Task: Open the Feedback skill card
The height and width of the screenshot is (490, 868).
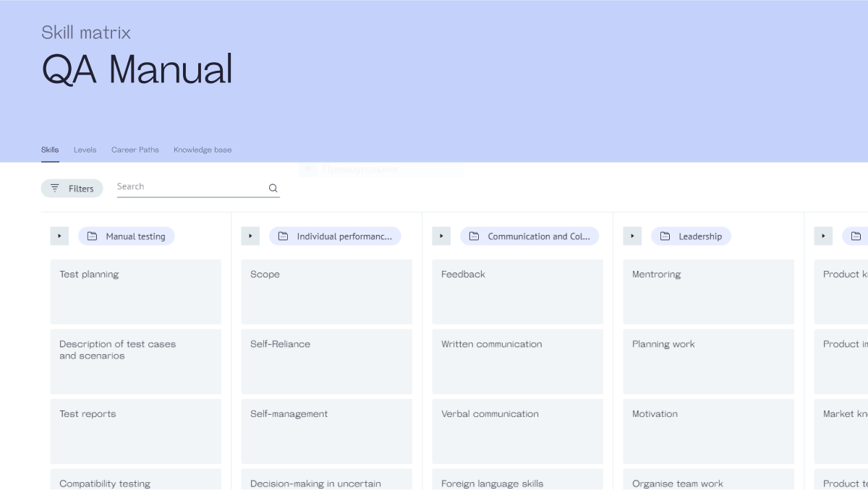Action: pos(517,292)
